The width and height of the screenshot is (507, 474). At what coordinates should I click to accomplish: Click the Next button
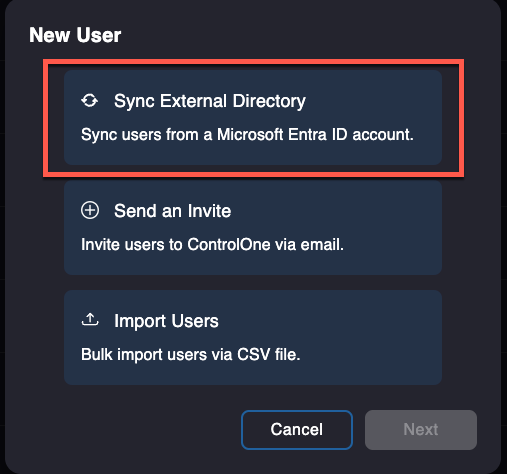coord(421,430)
